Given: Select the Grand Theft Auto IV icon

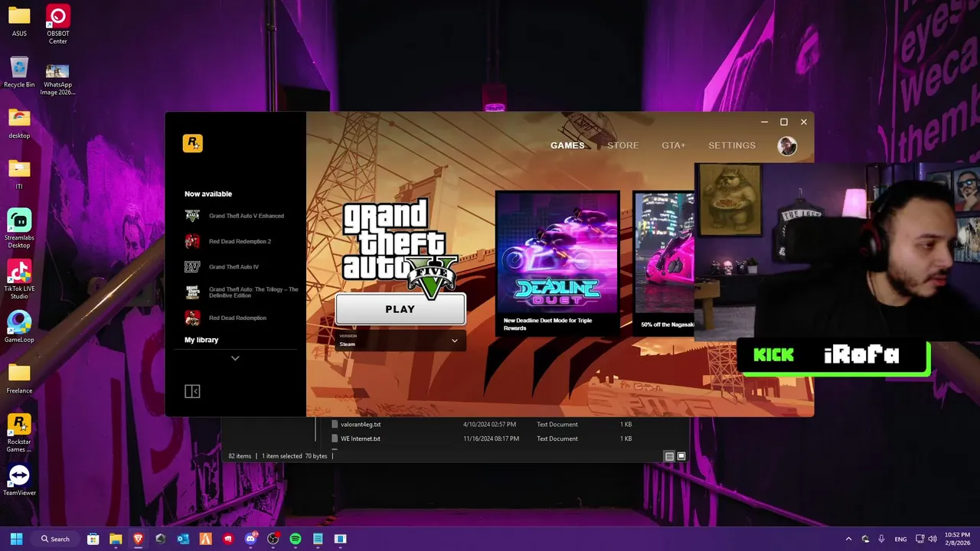Looking at the screenshot, I should [192, 267].
